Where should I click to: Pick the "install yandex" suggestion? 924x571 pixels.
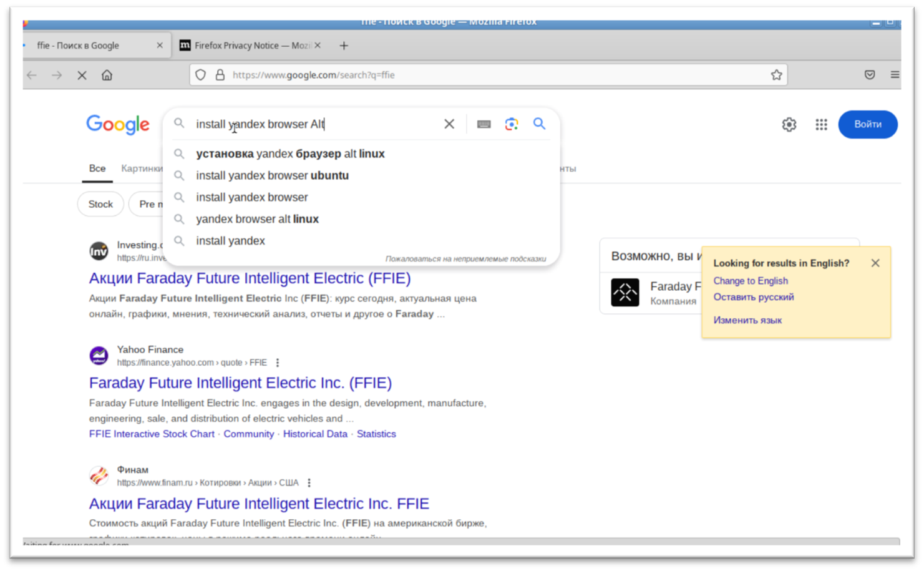point(230,241)
